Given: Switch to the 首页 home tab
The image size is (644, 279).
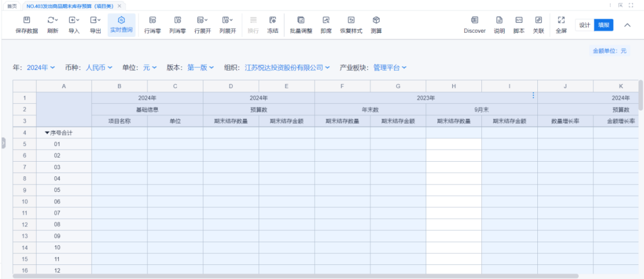Looking at the screenshot, I should (x=12, y=5).
